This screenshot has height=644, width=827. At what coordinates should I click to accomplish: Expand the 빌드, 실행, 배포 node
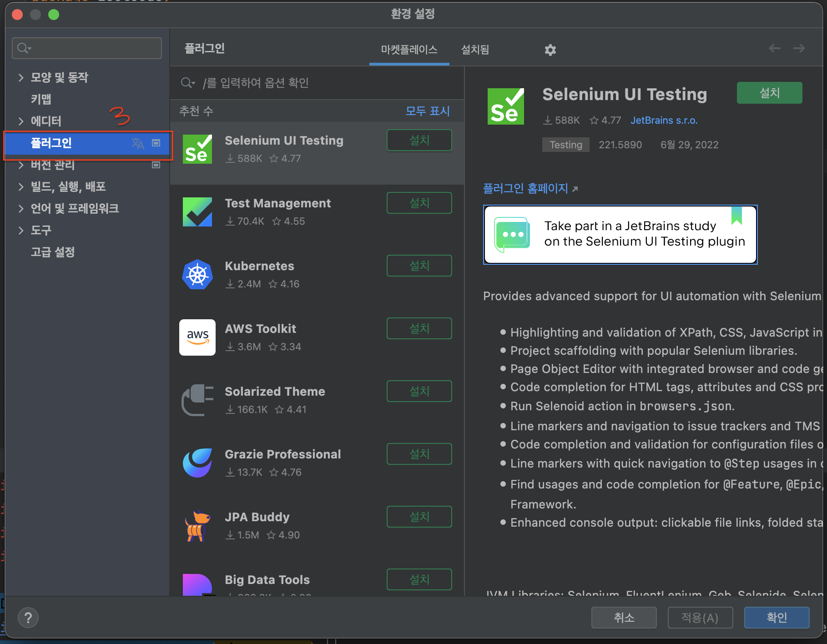[21, 186]
